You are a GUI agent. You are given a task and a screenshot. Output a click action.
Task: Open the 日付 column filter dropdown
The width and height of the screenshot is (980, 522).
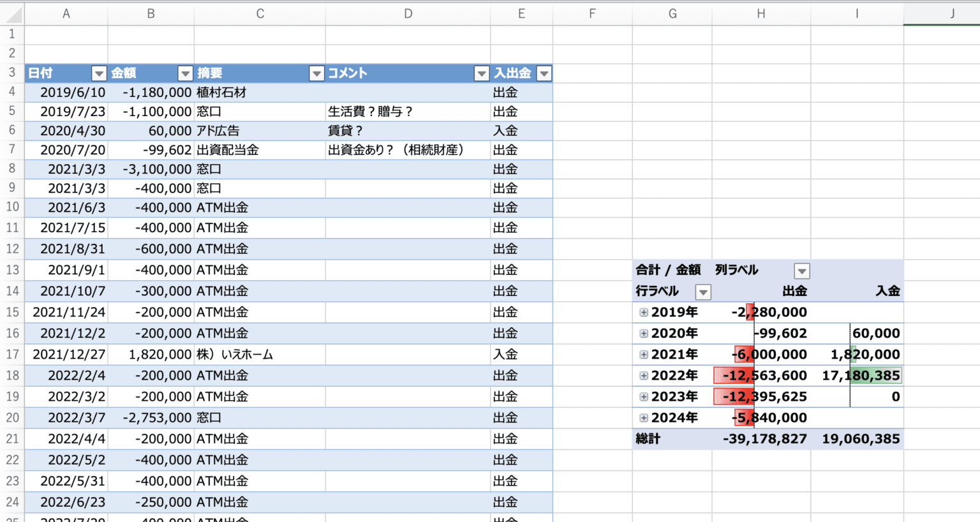tap(99, 73)
